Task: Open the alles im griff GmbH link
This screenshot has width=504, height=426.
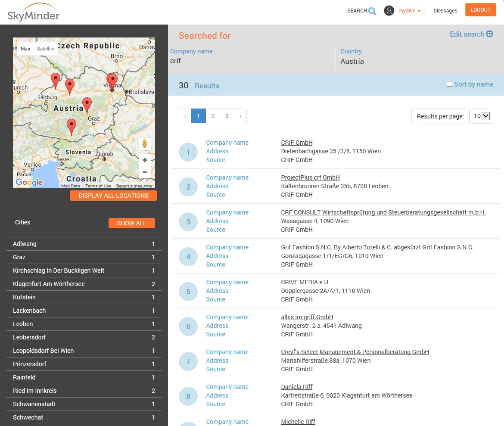Action: pos(307,317)
